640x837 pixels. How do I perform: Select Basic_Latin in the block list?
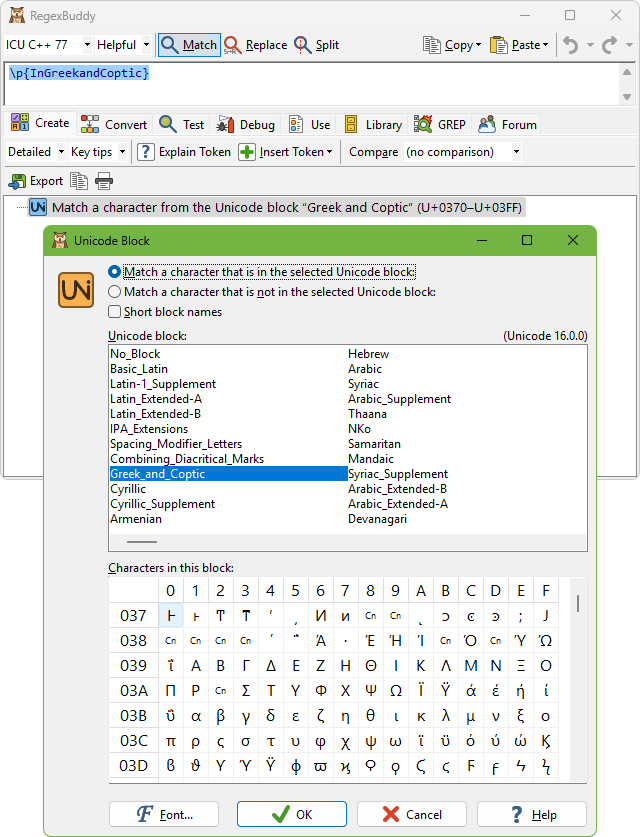(x=139, y=369)
